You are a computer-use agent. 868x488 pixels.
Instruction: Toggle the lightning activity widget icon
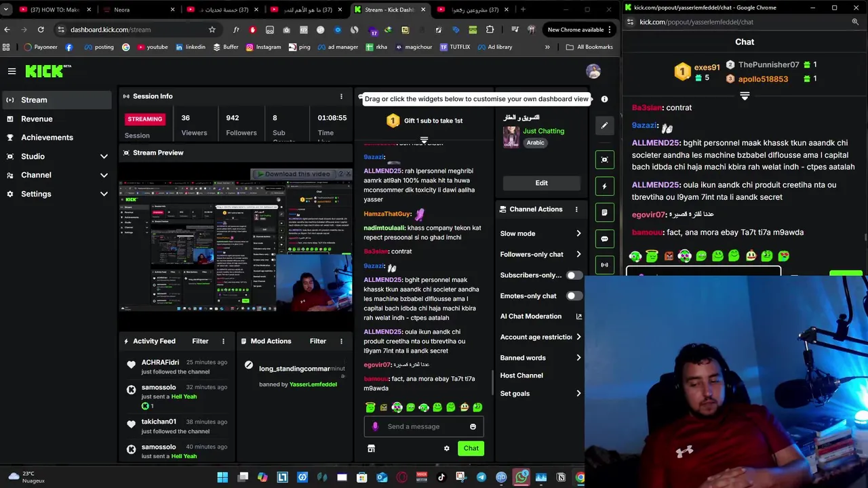click(604, 186)
